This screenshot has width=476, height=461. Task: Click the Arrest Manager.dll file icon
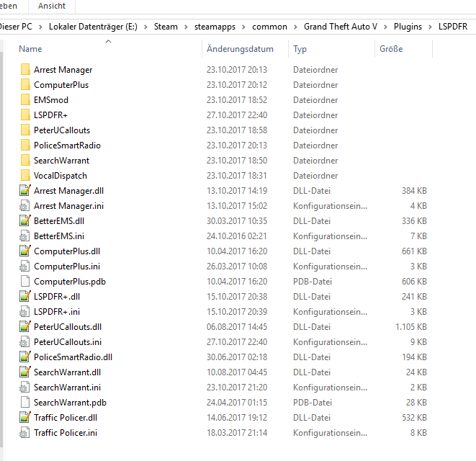25,190
